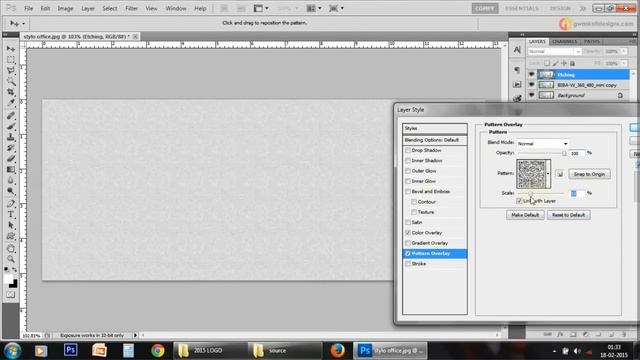Click the foreground color swatch

(8, 279)
